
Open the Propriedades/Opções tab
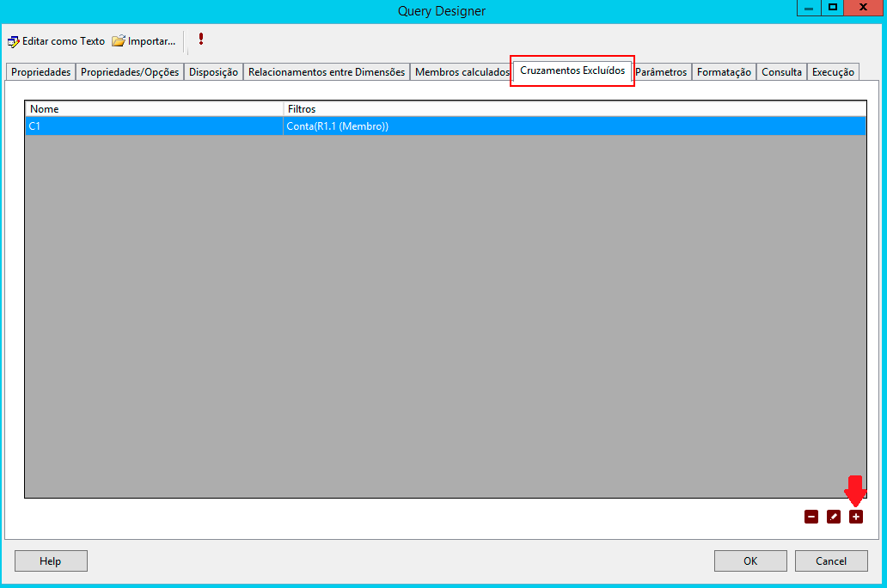[130, 72]
